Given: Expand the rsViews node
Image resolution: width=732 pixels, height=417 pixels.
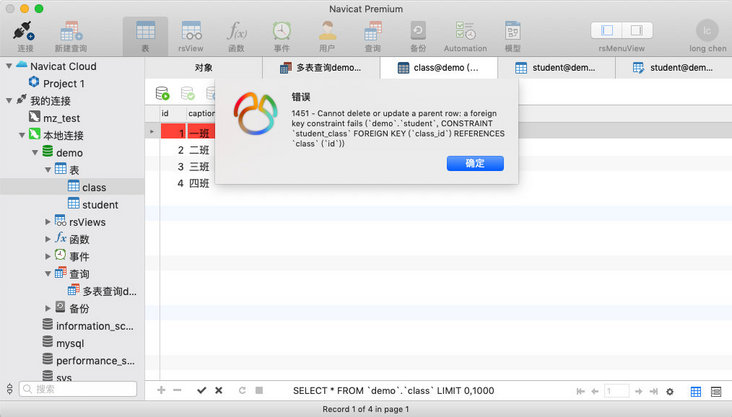Looking at the screenshot, I should (48, 222).
